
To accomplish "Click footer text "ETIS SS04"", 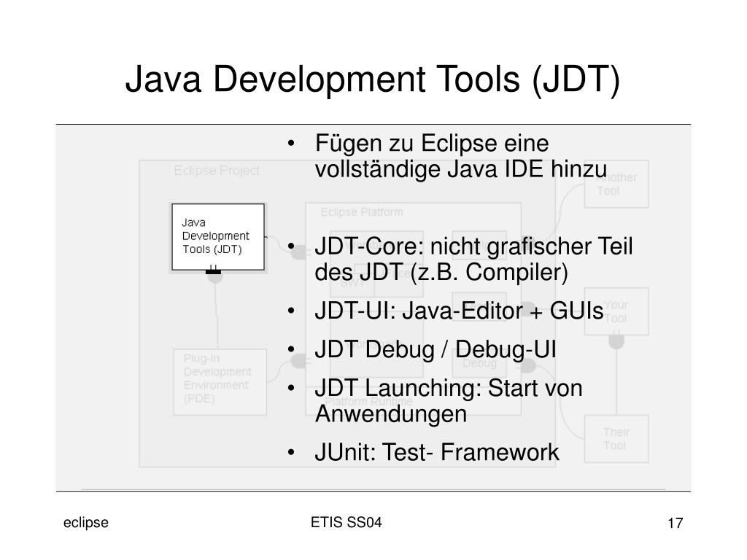I will point(347,522).
